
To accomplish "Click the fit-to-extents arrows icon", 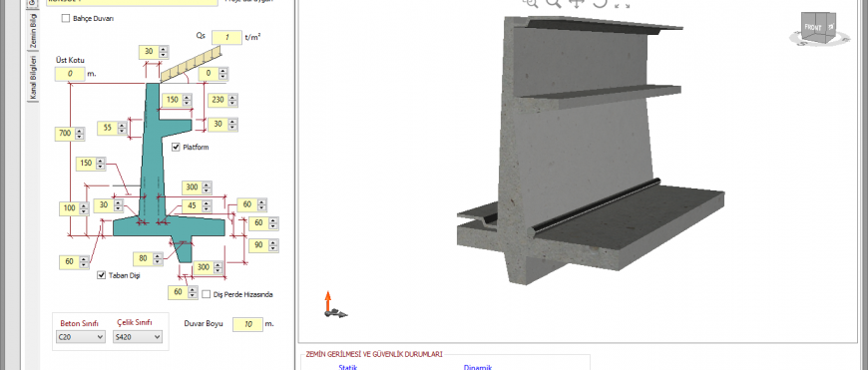I will (623, 3).
